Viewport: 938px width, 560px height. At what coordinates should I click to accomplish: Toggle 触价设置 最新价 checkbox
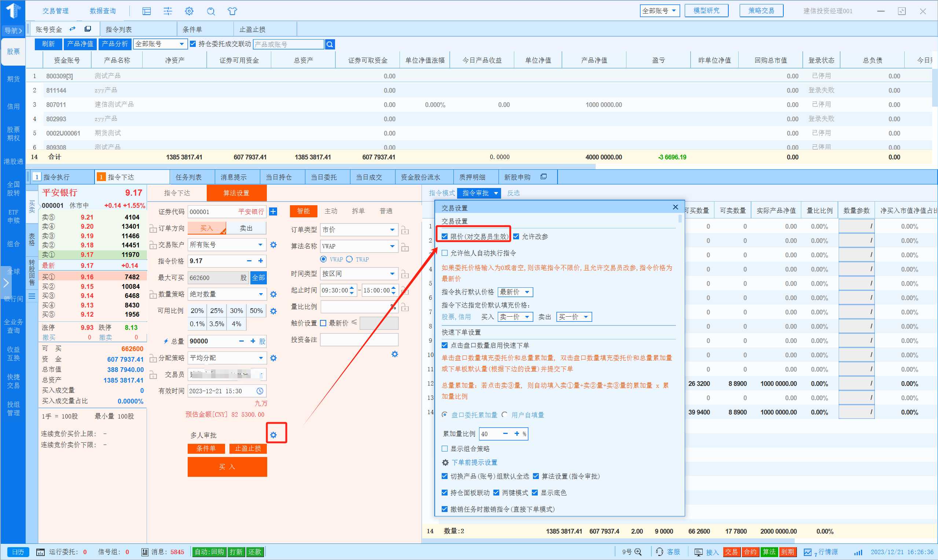[323, 323]
